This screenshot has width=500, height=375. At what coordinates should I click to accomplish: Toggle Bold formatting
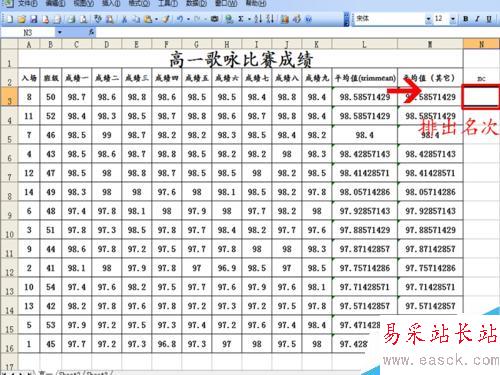click(x=465, y=19)
